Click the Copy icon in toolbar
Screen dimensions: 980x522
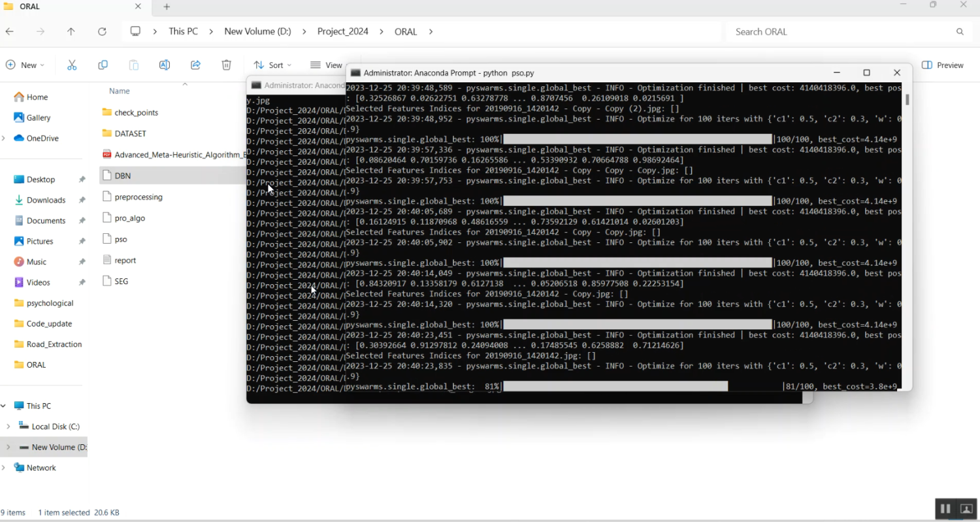point(103,65)
